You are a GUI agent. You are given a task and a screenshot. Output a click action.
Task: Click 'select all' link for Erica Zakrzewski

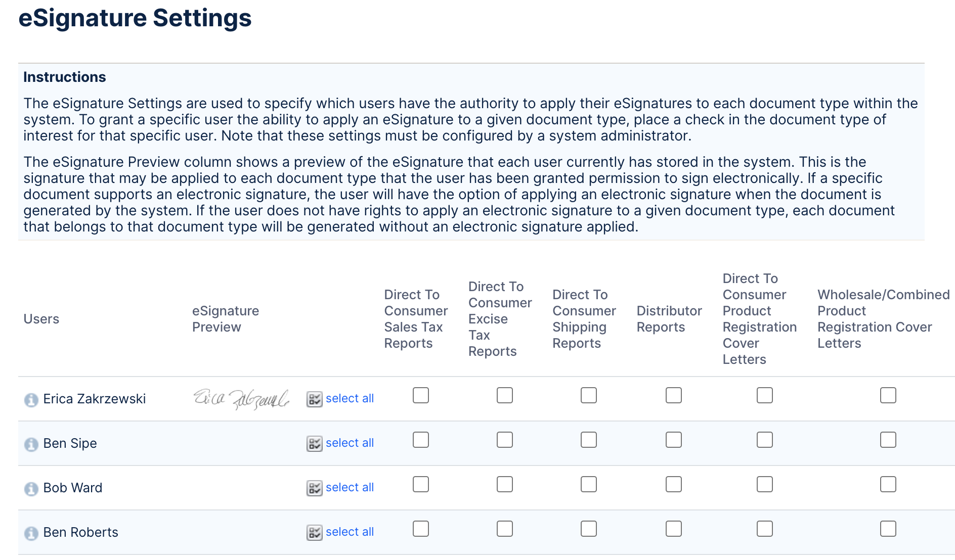[x=350, y=398]
